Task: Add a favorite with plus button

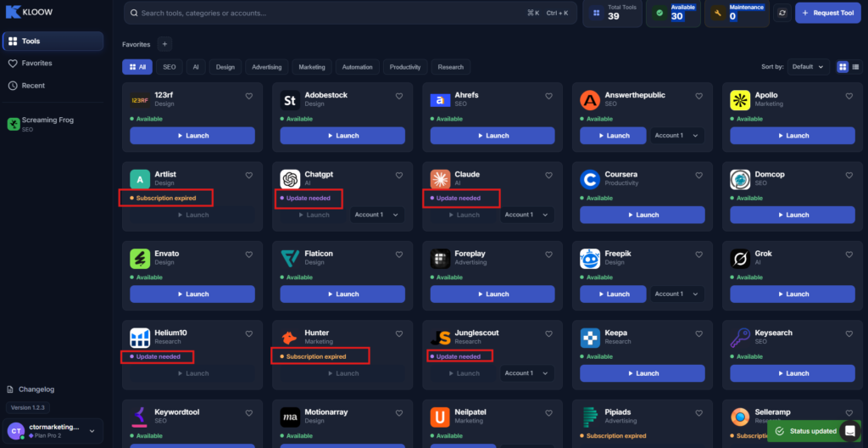Action: [x=164, y=44]
